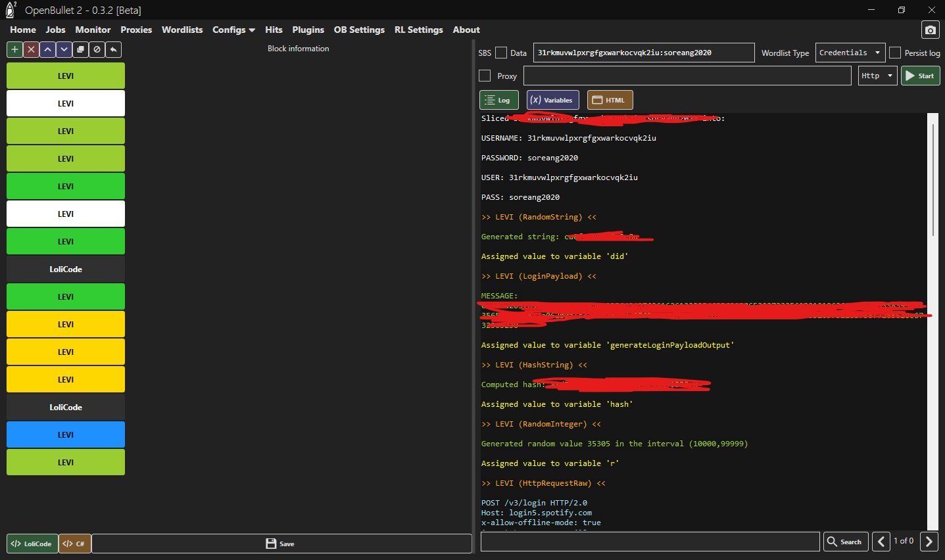Click the '>> LEVI (RandomString) <<' log line

pos(539,217)
